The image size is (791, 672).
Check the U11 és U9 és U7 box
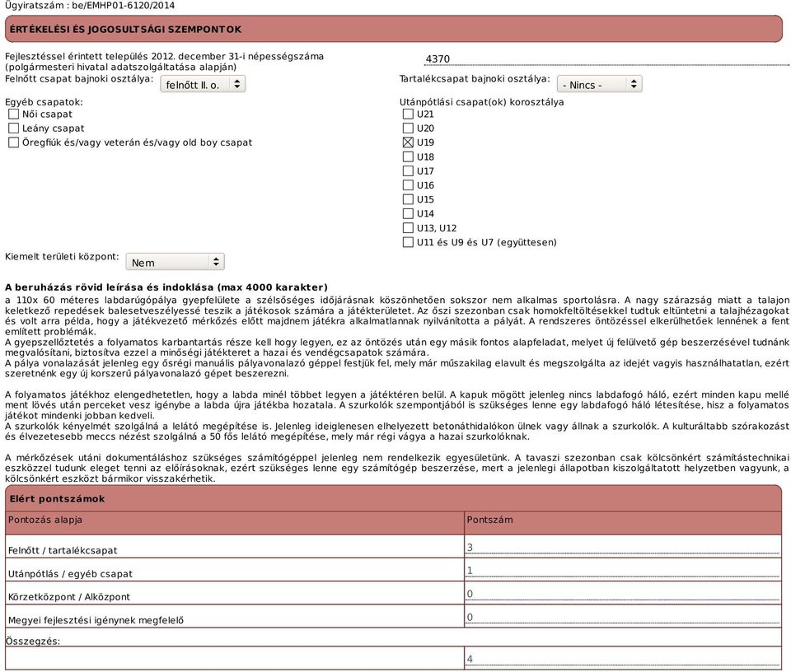click(x=408, y=242)
